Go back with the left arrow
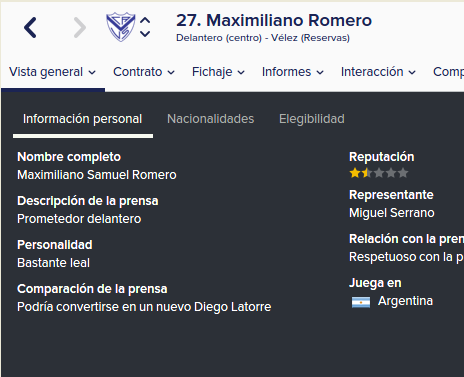The height and width of the screenshot is (377, 464). [x=30, y=27]
